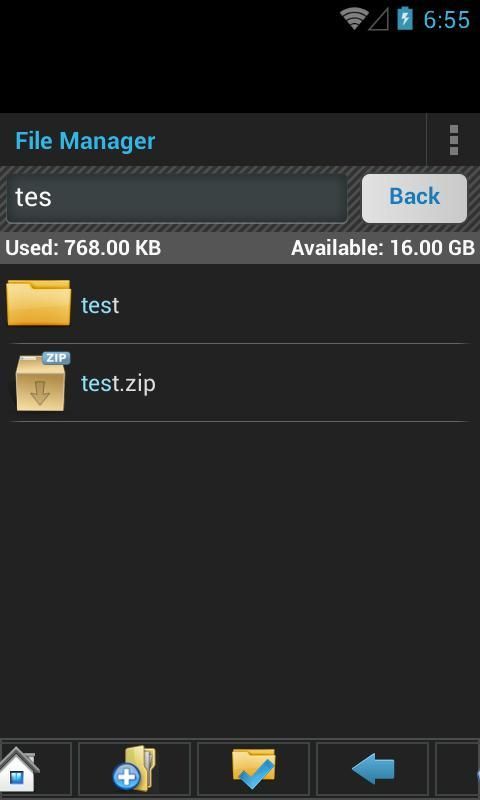Open the test folder by its name
Screen dimensions: 480x800
(100, 305)
